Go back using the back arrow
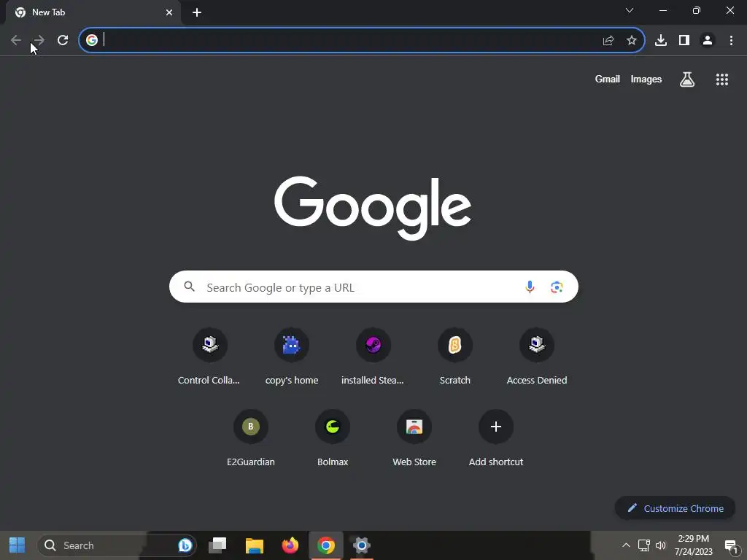 point(16,41)
